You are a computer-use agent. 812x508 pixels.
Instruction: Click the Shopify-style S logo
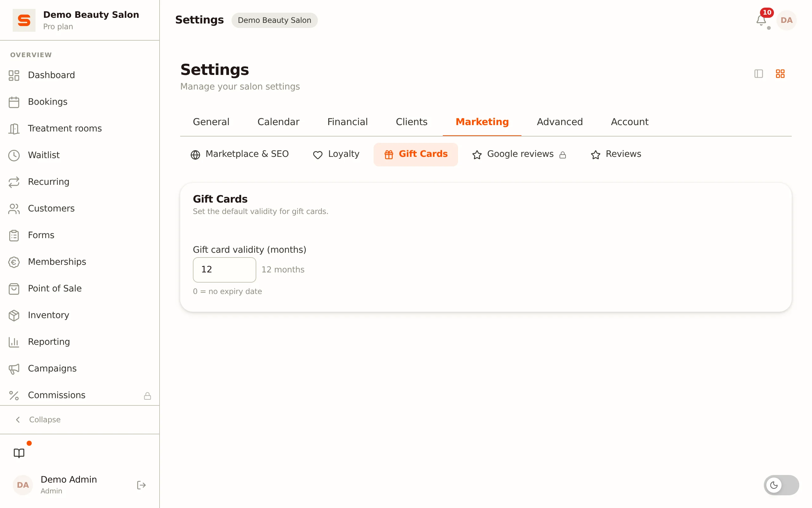tap(24, 20)
